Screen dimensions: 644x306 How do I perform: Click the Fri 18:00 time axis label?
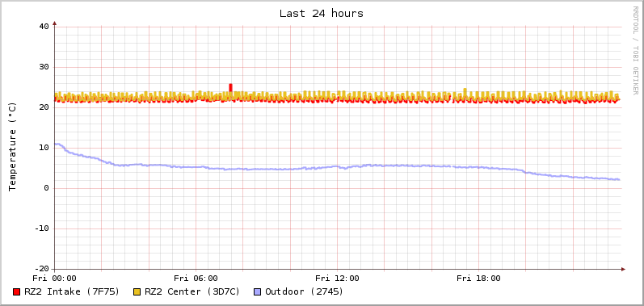coord(478,279)
